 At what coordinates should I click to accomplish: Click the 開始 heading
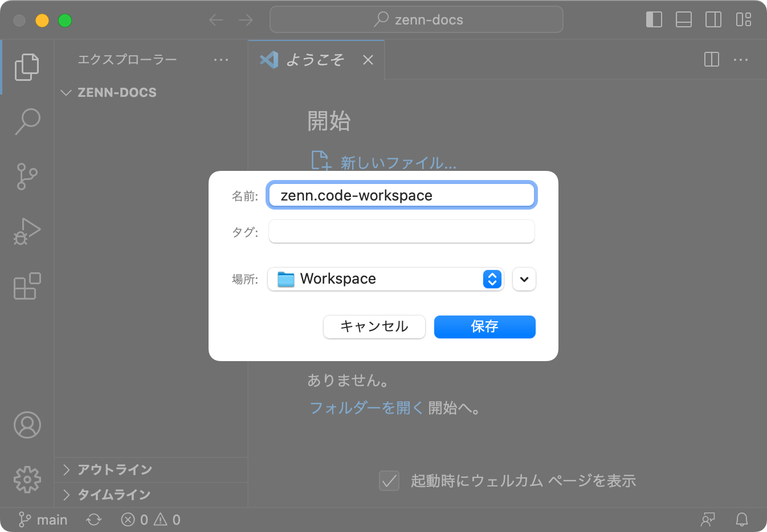point(329,121)
